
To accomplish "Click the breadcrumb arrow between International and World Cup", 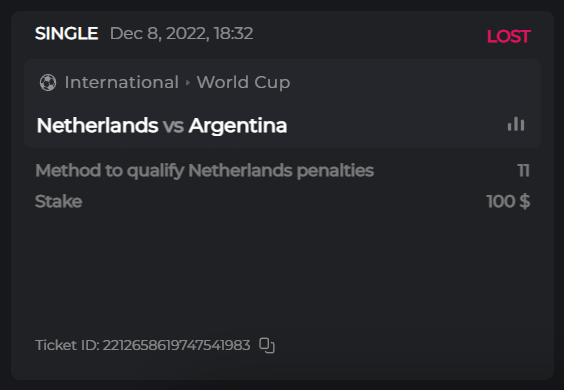I will tap(187, 83).
